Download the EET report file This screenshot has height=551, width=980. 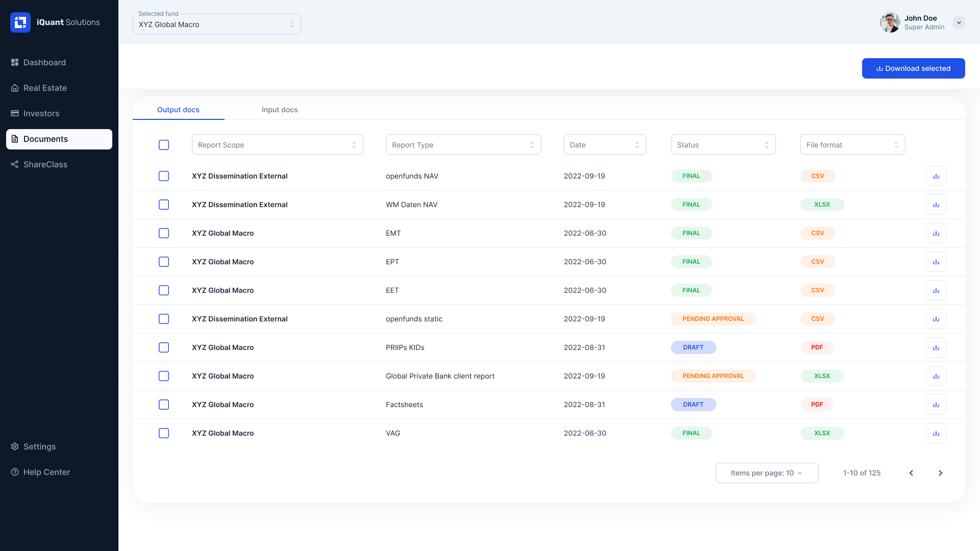pyautogui.click(x=936, y=290)
